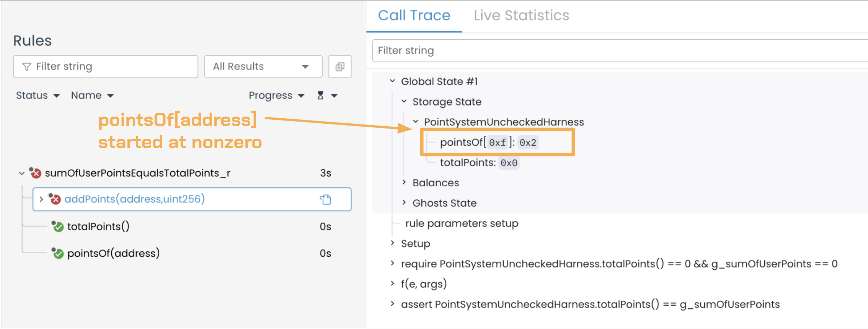The image size is (868, 329).
Task: Switch to the Live Statistics tab
Action: click(521, 15)
